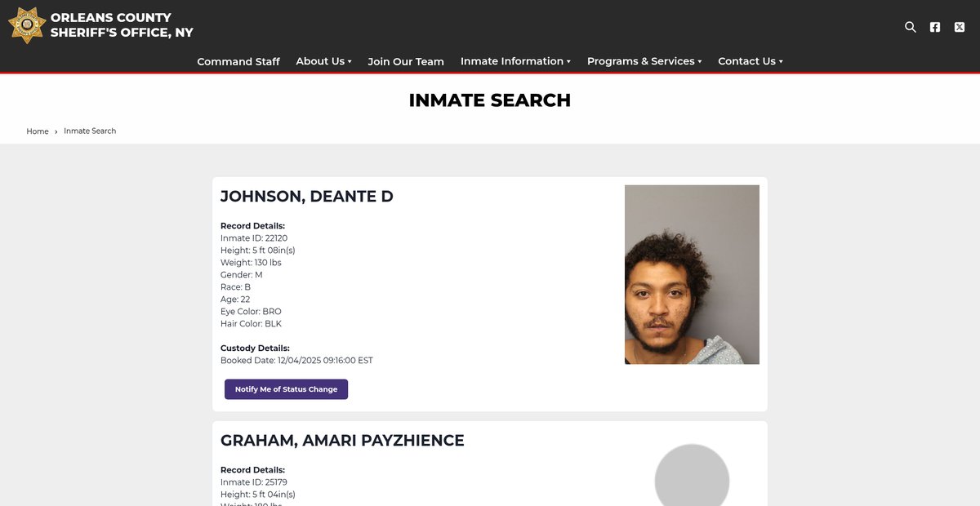Expand the About Us dropdown menu
This screenshot has width=980, height=506.
coord(323,61)
